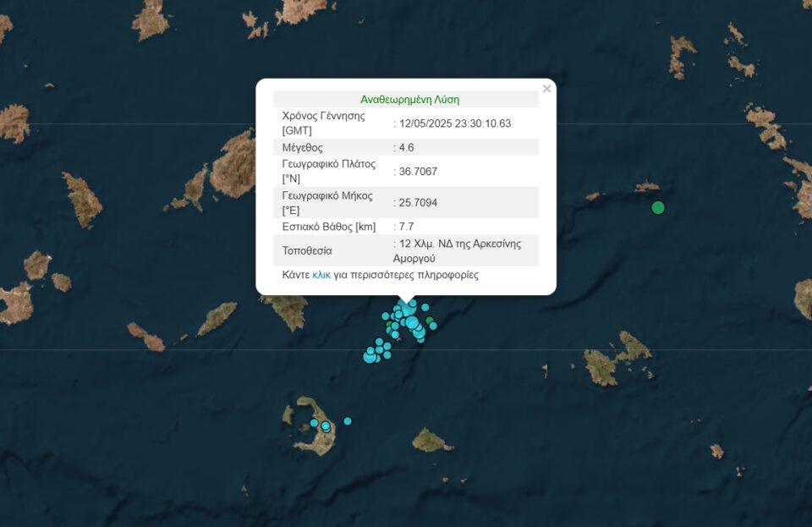Click the magnitude value '4.6'
The height and width of the screenshot is (527, 812).
click(406, 147)
